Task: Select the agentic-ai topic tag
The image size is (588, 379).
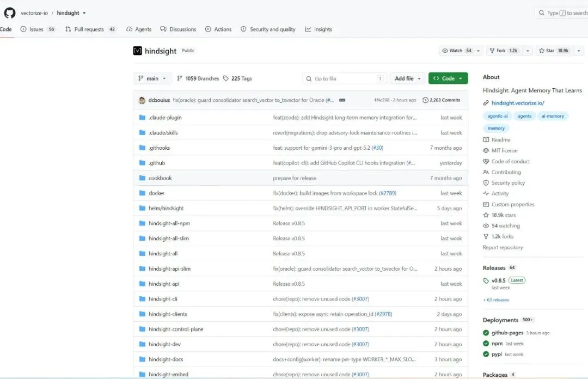Action: (497, 116)
